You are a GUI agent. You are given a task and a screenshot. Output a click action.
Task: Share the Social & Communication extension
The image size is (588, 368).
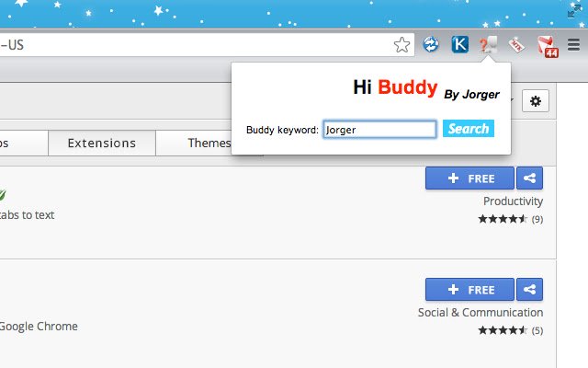point(529,289)
